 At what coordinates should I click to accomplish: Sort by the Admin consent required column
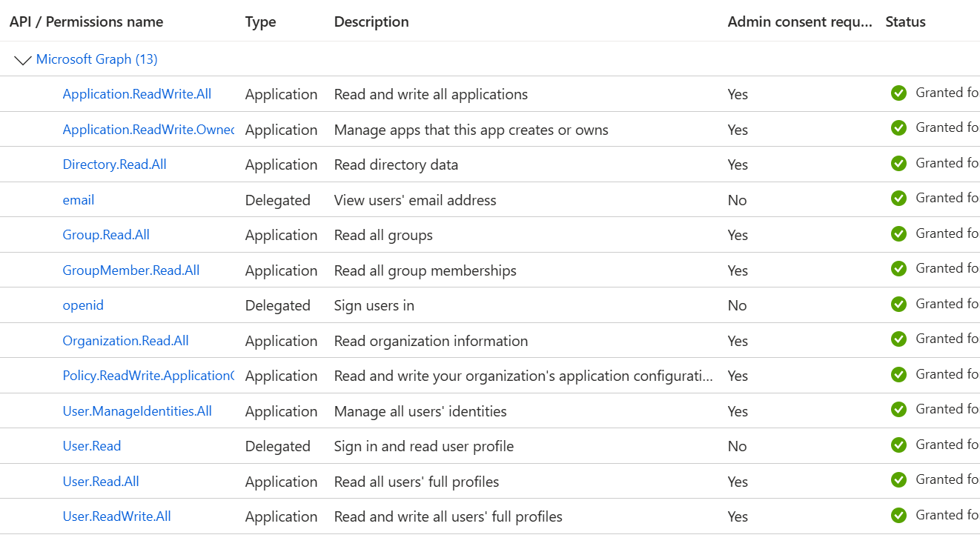(x=799, y=21)
